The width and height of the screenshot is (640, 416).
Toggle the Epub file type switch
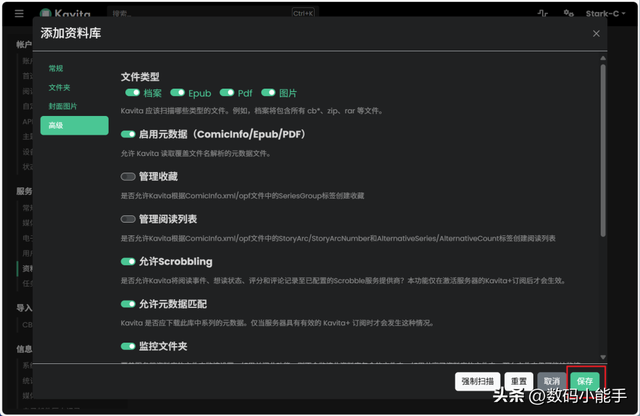click(x=178, y=93)
